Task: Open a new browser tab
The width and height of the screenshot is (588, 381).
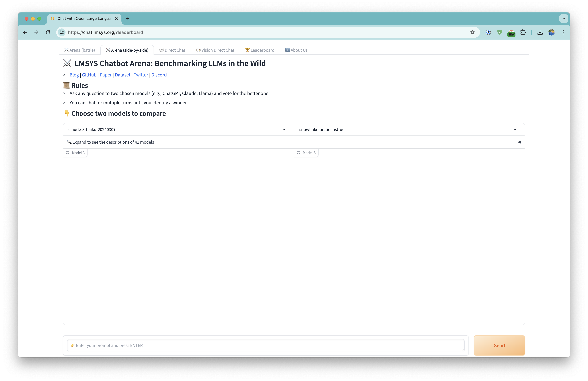Action: 128,19
